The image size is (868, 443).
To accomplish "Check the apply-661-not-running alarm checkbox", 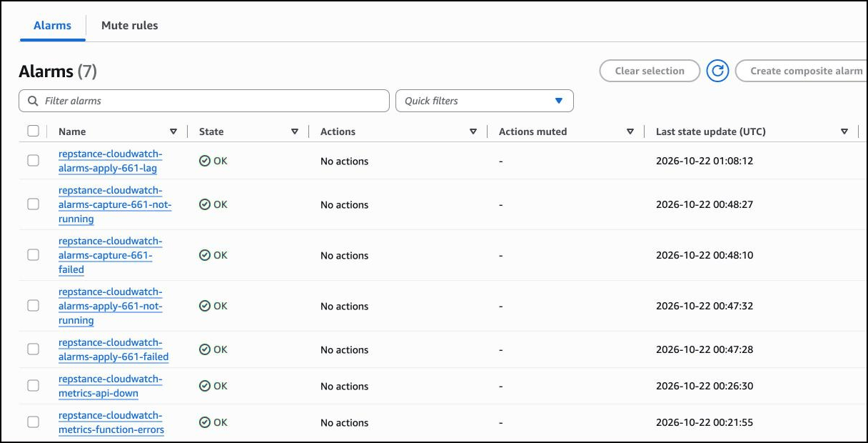I will 33,306.
